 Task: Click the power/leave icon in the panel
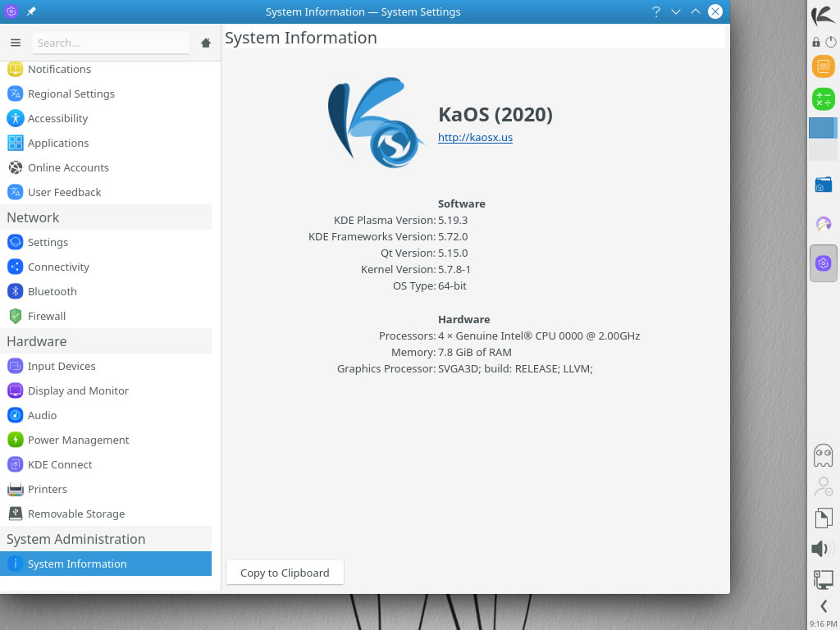[831, 43]
